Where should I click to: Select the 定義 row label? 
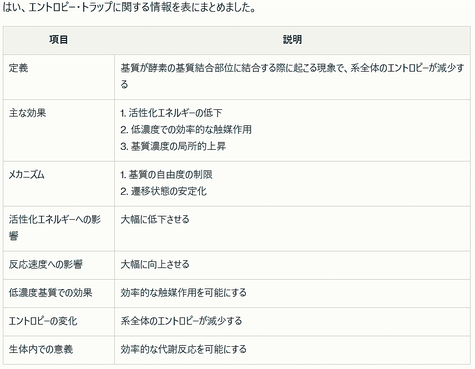[18, 68]
